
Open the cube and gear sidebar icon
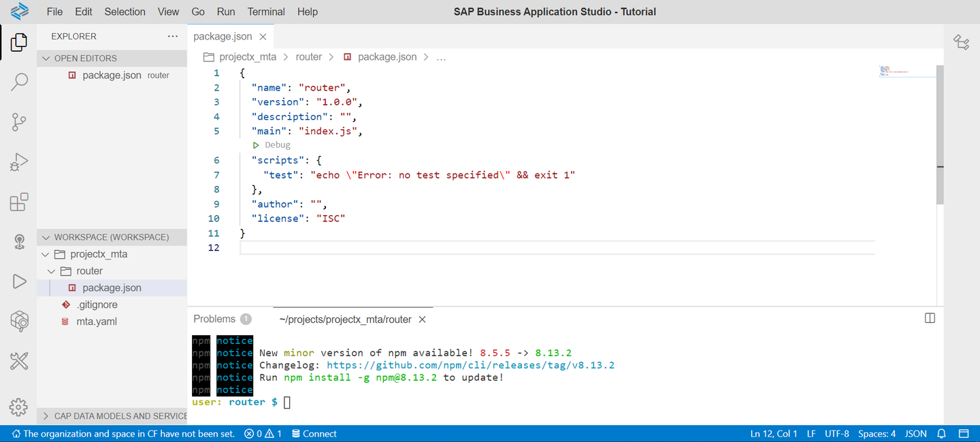point(19,321)
